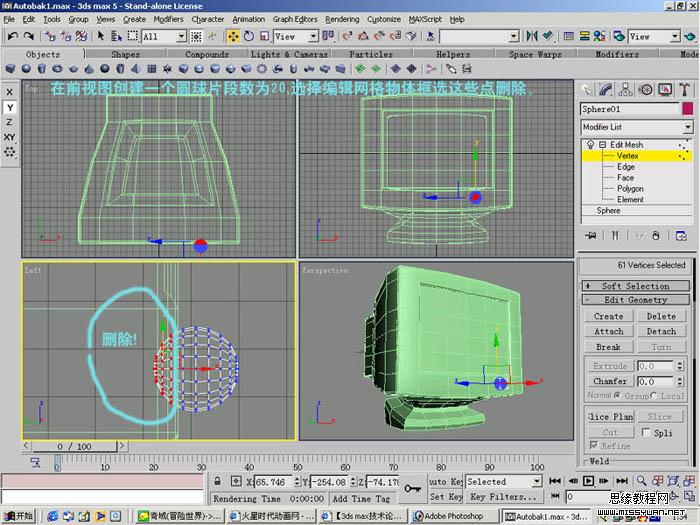The image size is (700, 525).
Task: Switch to the Shapes tab
Action: [125, 54]
